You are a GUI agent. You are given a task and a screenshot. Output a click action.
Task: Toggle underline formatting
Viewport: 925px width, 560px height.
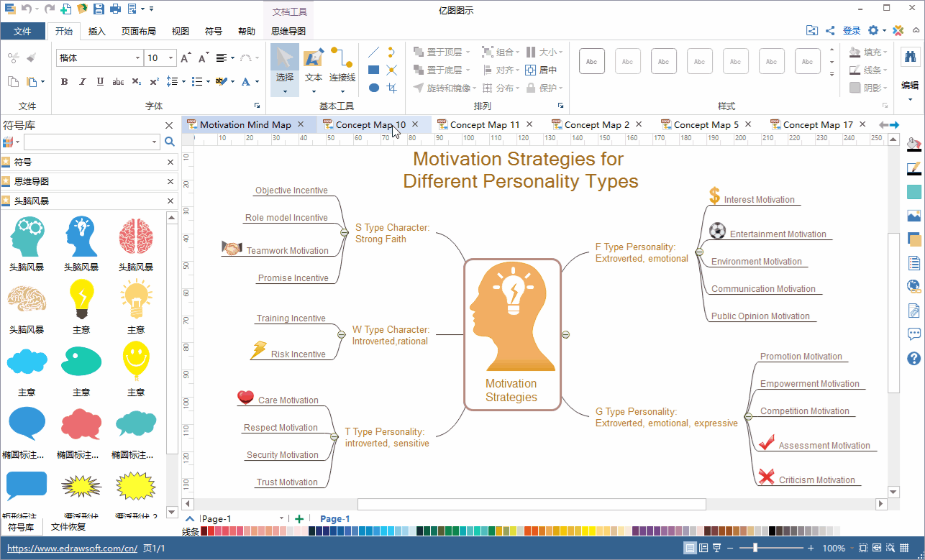(100, 82)
